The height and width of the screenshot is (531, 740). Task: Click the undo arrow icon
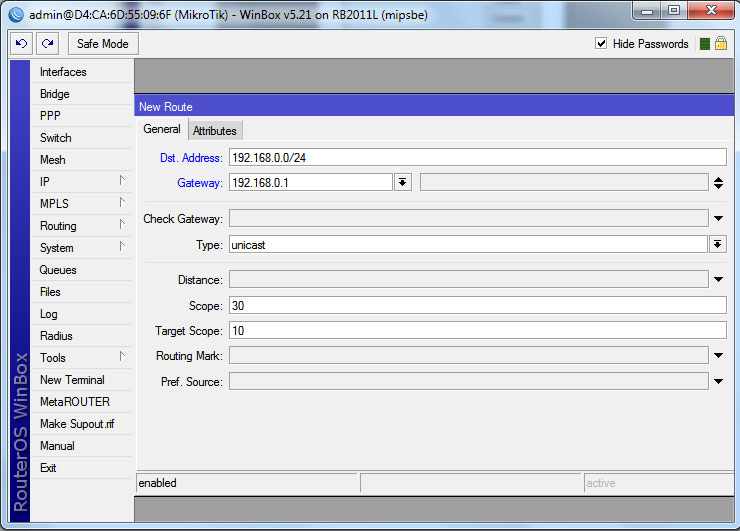coord(21,44)
